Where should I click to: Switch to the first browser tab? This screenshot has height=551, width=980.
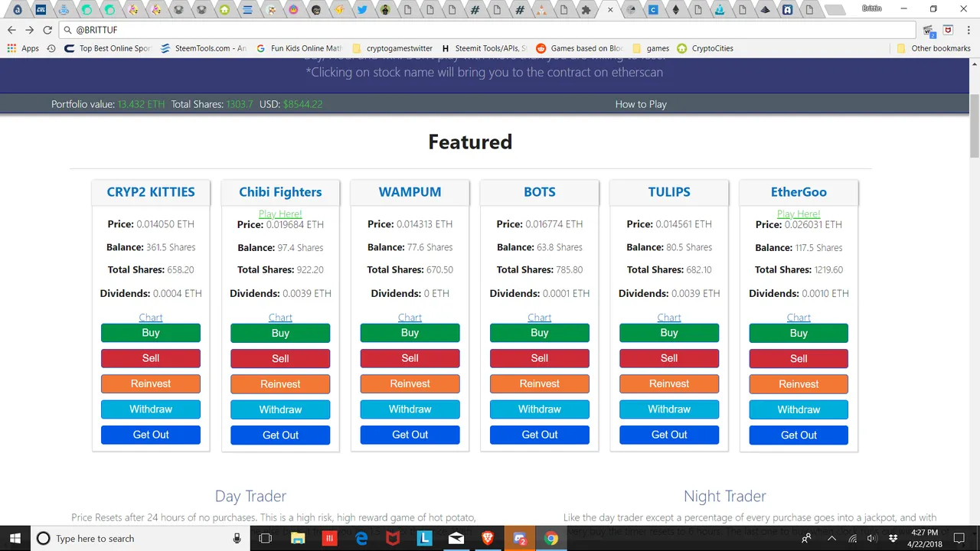(18, 10)
